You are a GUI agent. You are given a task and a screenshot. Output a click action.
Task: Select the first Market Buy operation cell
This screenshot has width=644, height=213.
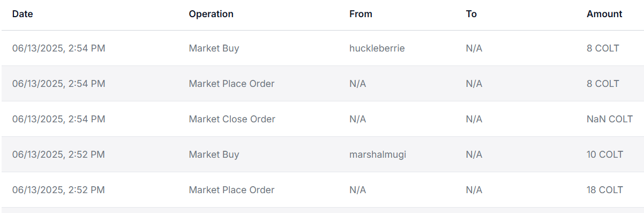click(214, 48)
